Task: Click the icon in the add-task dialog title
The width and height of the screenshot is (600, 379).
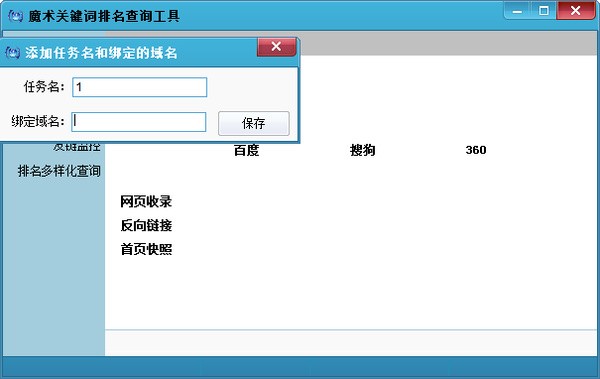Action: [13, 52]
